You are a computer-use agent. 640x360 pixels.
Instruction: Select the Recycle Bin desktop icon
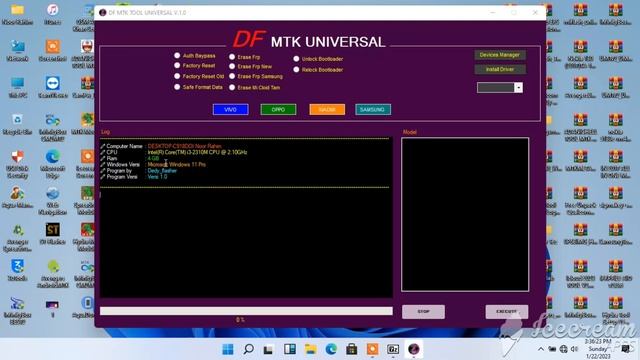click(17, 124)
